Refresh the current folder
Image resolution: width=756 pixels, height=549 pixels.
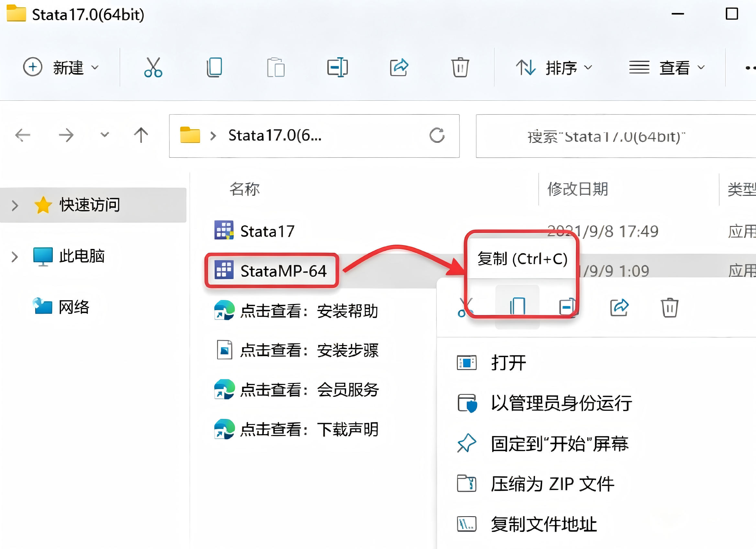click(437, 135)
